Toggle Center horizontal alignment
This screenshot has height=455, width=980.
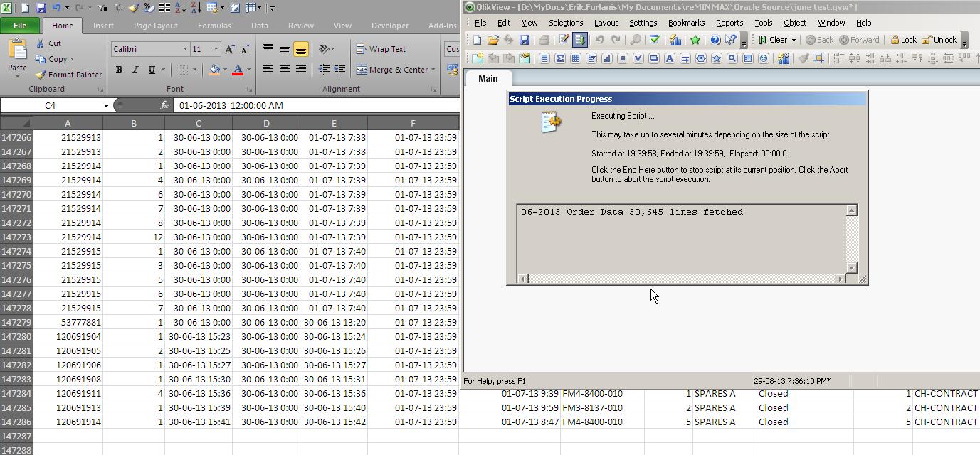284,69
